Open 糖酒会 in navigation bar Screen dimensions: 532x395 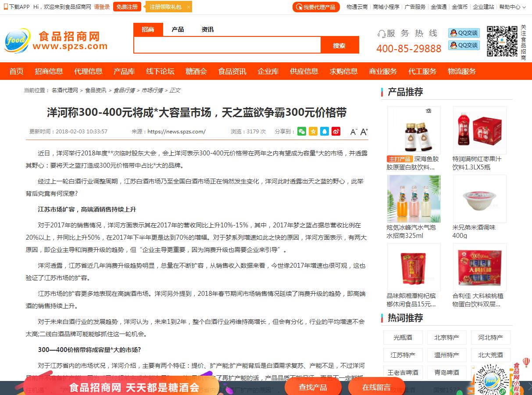pos(196,71)
